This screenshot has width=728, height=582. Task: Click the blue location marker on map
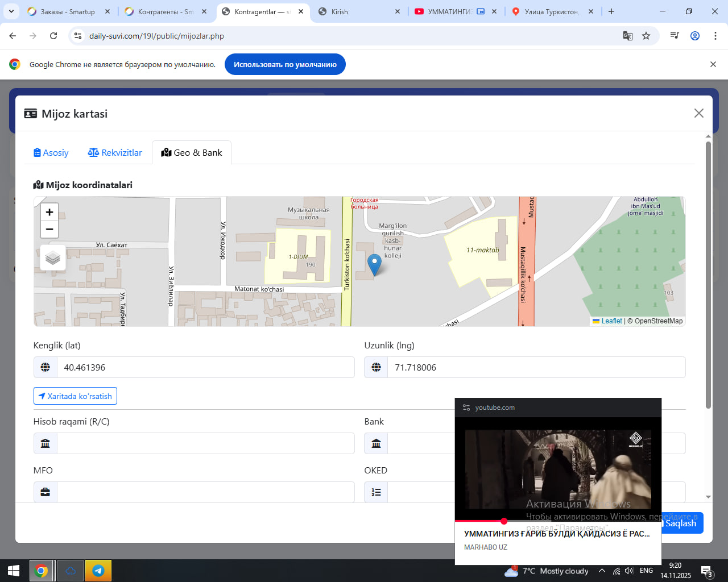coord(374,264)
